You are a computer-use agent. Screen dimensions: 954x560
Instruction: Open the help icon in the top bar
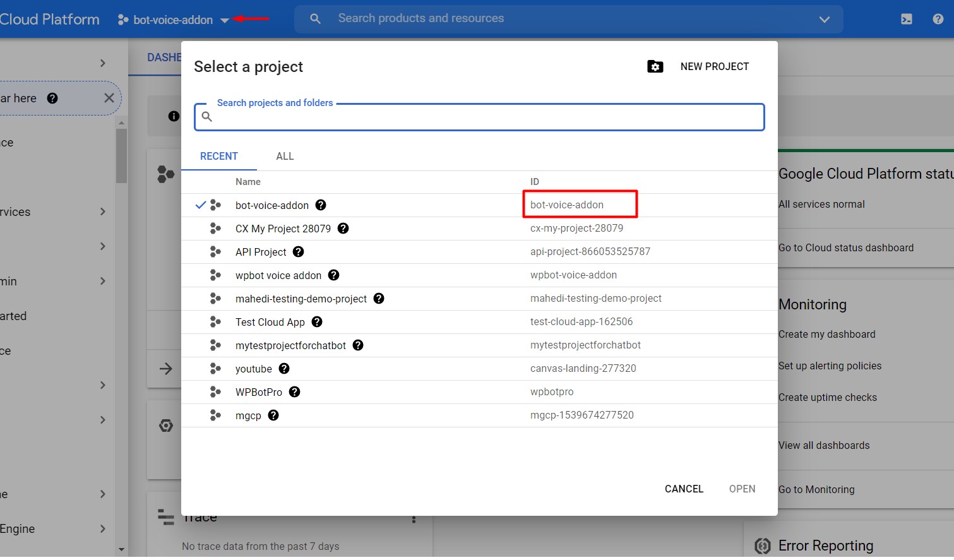point(938,19)
